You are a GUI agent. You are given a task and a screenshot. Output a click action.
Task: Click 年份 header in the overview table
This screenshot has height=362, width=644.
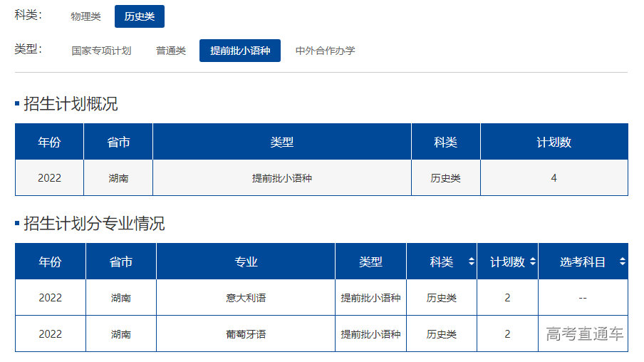[x=49, y=143]
